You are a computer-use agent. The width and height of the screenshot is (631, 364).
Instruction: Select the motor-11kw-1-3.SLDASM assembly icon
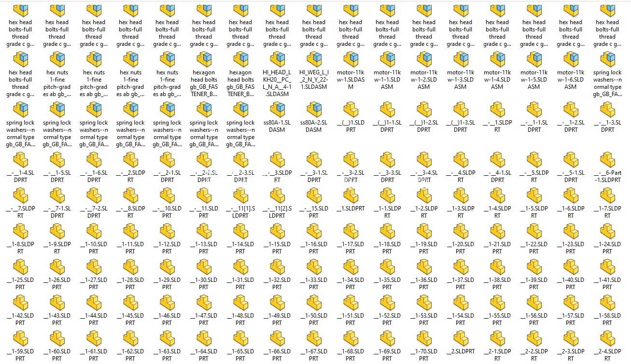tap(461, 59)
